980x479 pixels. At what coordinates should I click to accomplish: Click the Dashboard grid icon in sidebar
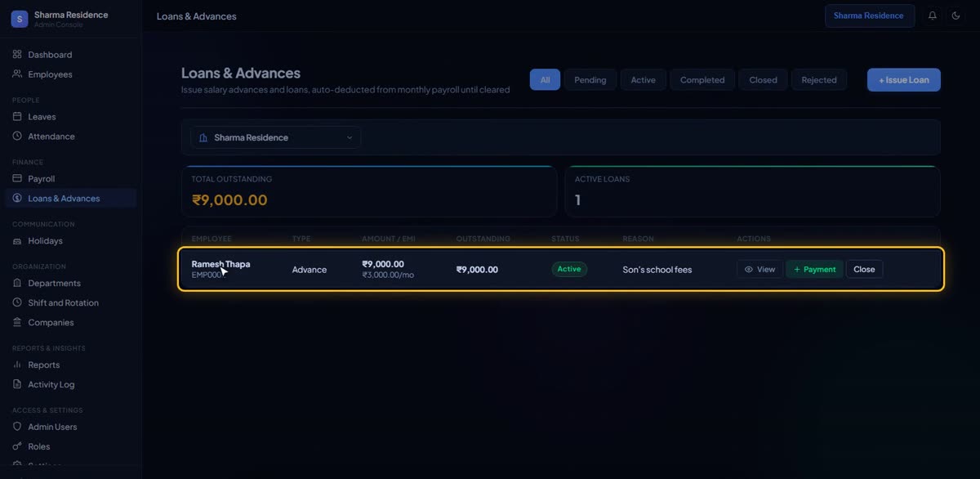click(17, 55)
